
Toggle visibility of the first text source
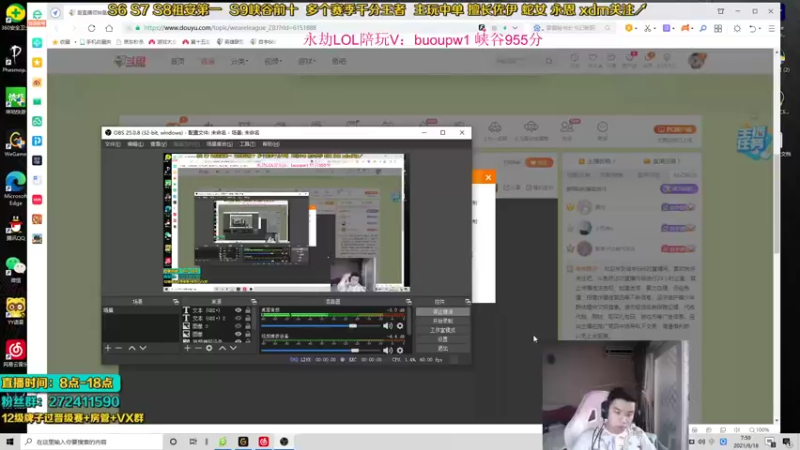[238, 310]
